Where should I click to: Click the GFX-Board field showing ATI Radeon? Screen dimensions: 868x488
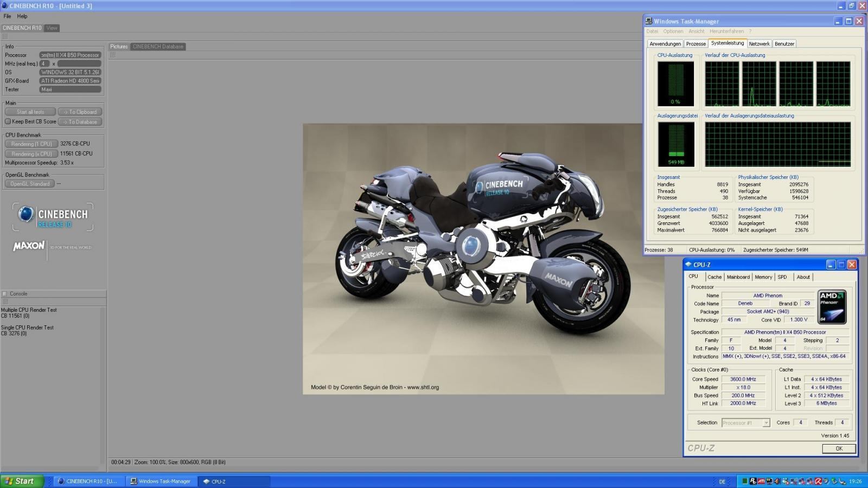tap(70, 81)
